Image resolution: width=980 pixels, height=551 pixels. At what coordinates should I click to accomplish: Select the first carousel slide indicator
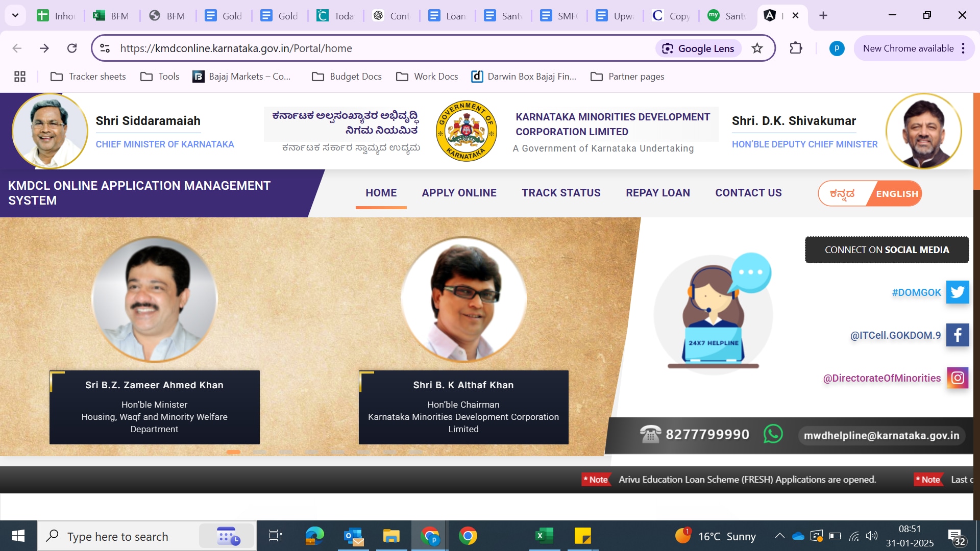pyautogui.click(x=233, y=452)
